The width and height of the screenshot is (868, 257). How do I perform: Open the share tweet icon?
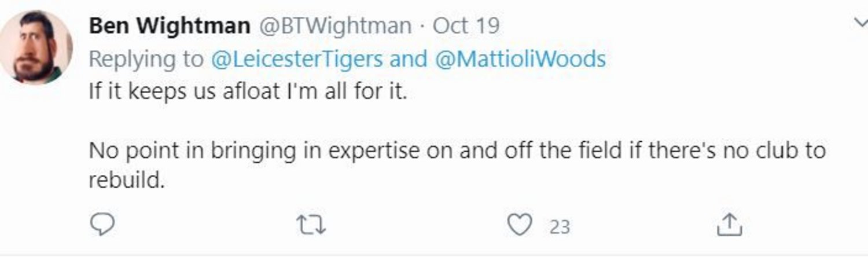click(729, 225)
